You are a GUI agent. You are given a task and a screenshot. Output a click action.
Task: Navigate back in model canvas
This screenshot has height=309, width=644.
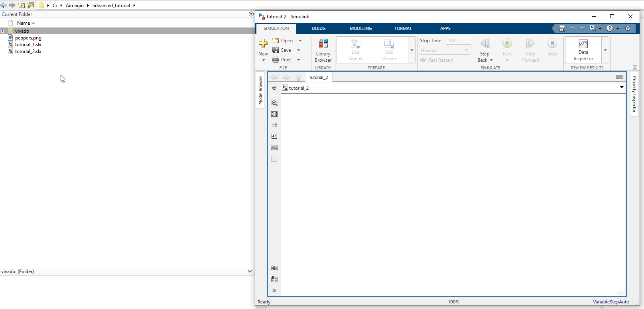tap(274, 77)
